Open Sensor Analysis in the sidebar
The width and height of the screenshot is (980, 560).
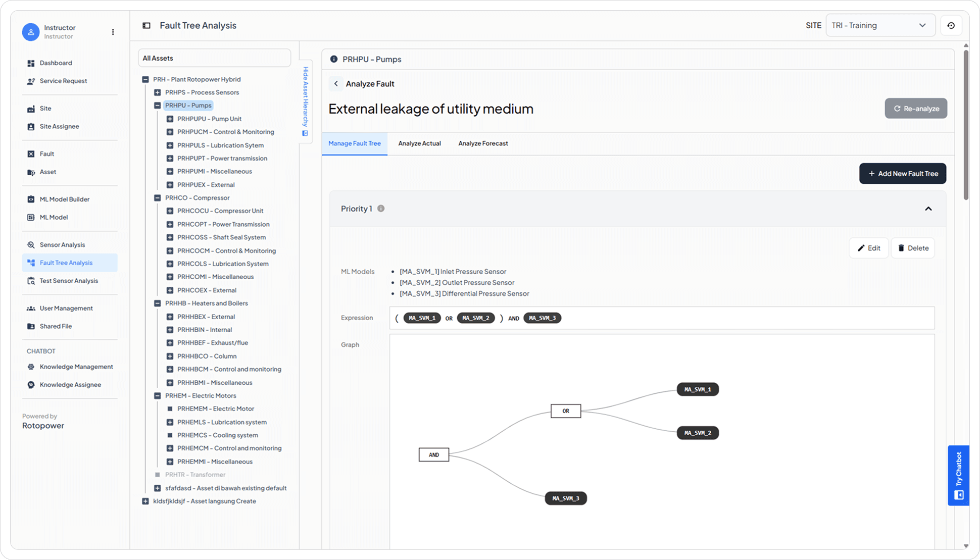(62, 245)
